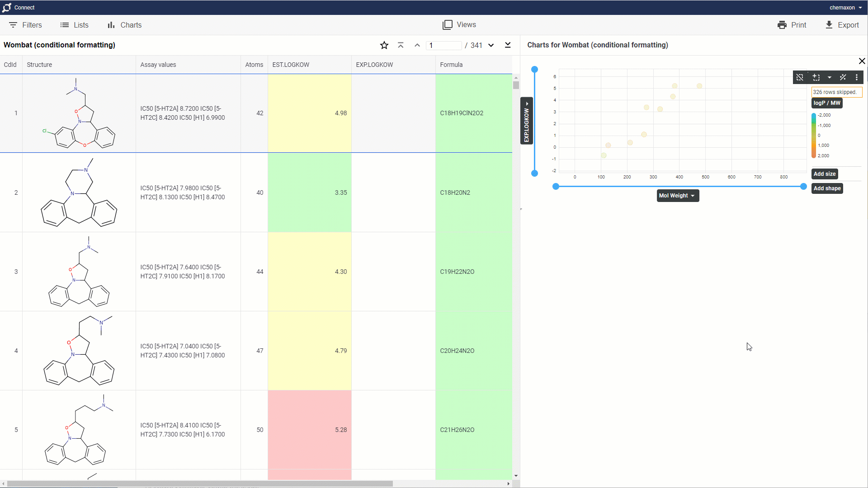
Task: Click the star/favorite icon for Wombat dataset
Action: (384, 45)
